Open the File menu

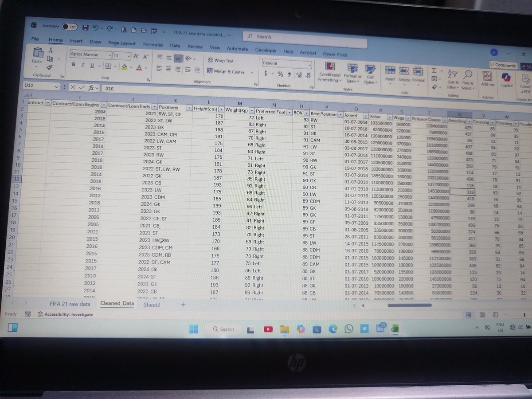pyautogui.click(x=35, y=39)
